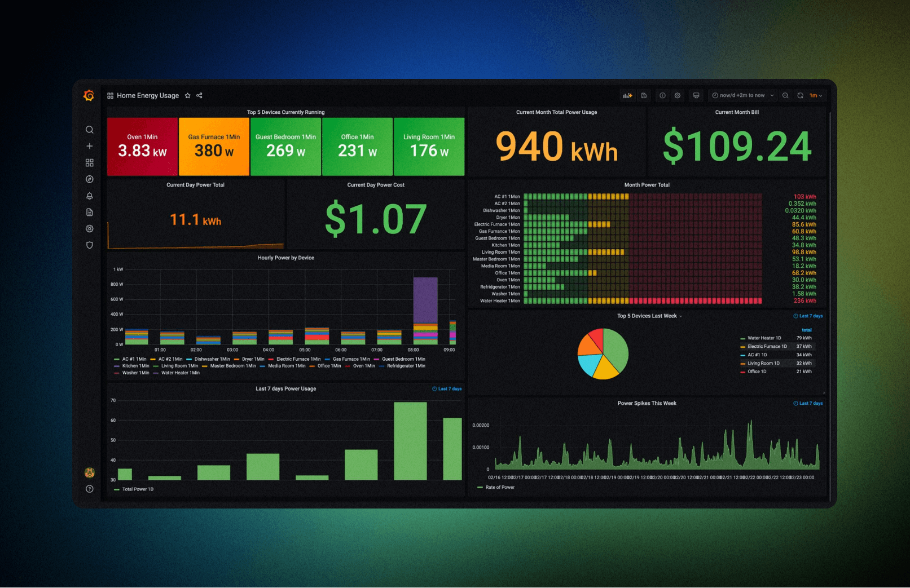Click Last 7 days clock on Power Usage panel

pyautogui.click(x=447, y=389)
